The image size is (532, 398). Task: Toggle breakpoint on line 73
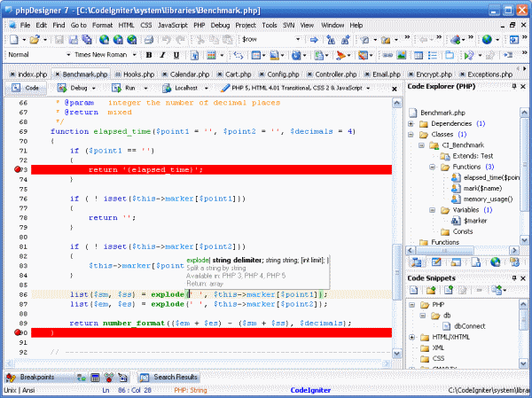[x=18, y=169]
